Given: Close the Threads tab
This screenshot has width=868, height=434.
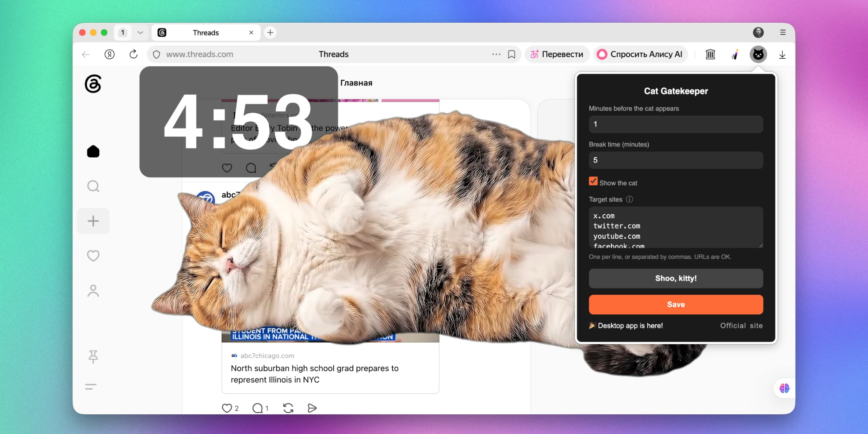Looking at the screenshot, I should tap(251, 33).
